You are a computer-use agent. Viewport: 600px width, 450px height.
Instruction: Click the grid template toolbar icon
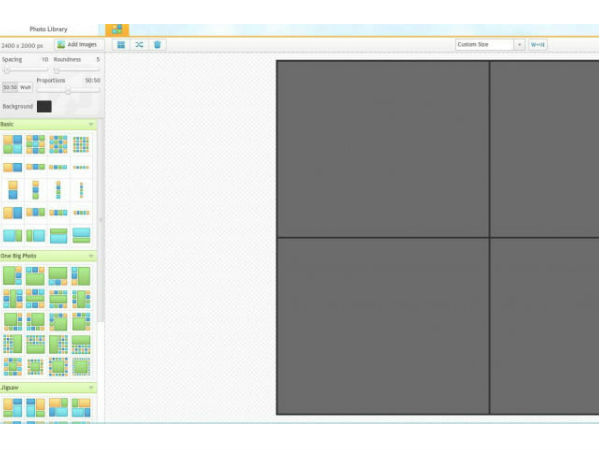(121, 45)
